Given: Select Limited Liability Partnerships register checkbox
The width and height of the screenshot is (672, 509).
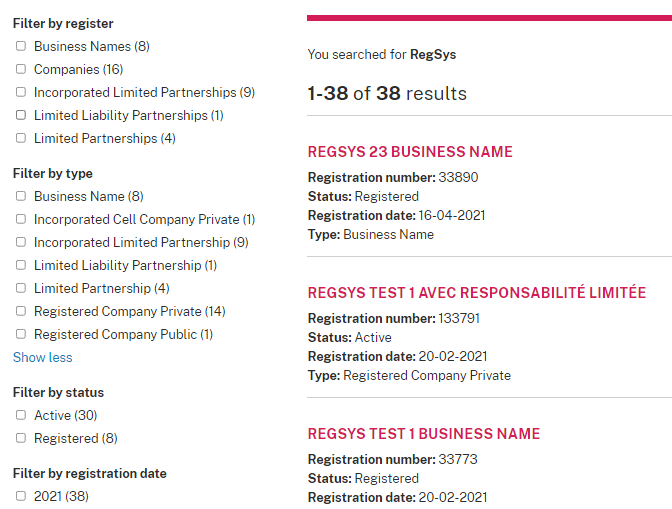Looking at the screenshot, I should (x=21, y=115).
